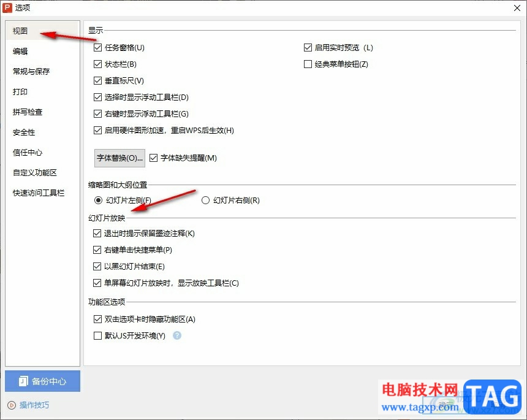Enable 默认JS开发环境(Y) checkbox
Viewport: 527px width, 420px height.
coord(97,335)
